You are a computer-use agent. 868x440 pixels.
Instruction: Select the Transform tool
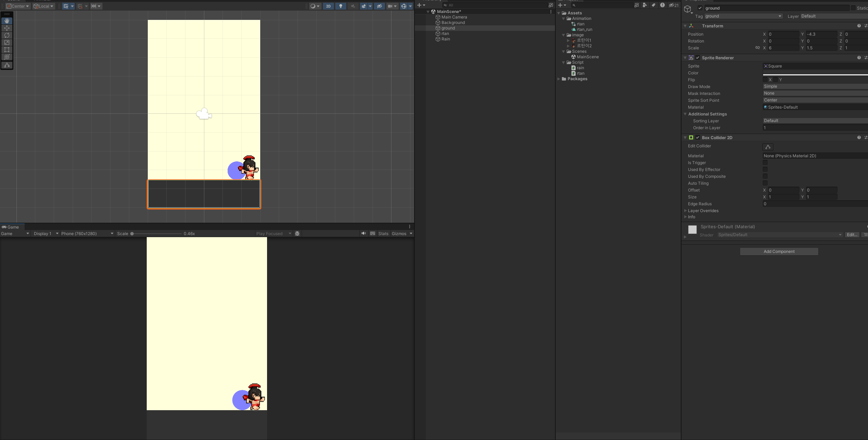7,57
